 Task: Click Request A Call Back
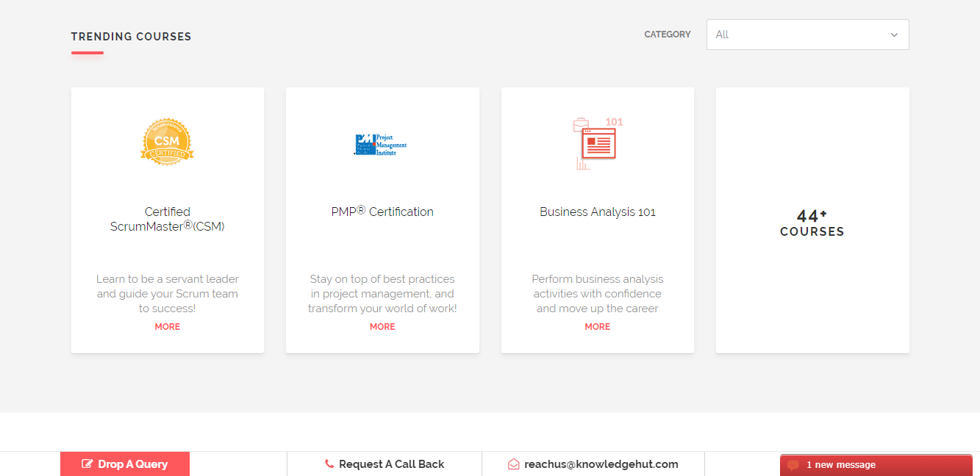391,464
